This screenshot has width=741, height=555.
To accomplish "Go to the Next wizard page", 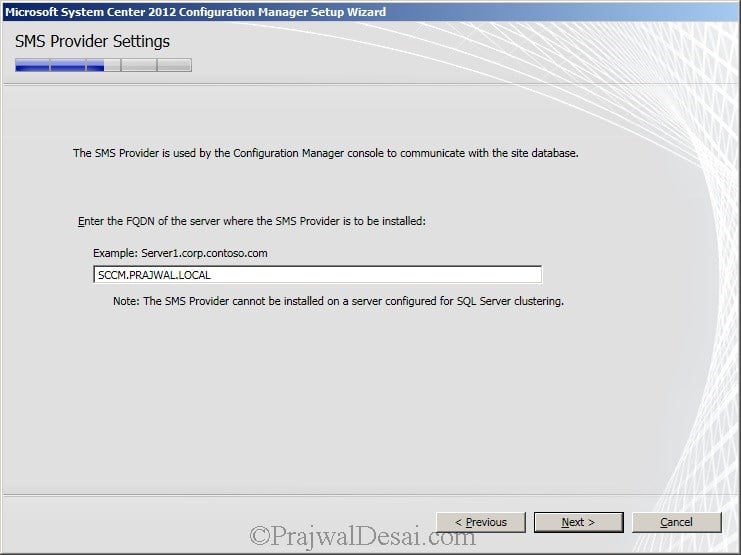I will coord(578,522).
